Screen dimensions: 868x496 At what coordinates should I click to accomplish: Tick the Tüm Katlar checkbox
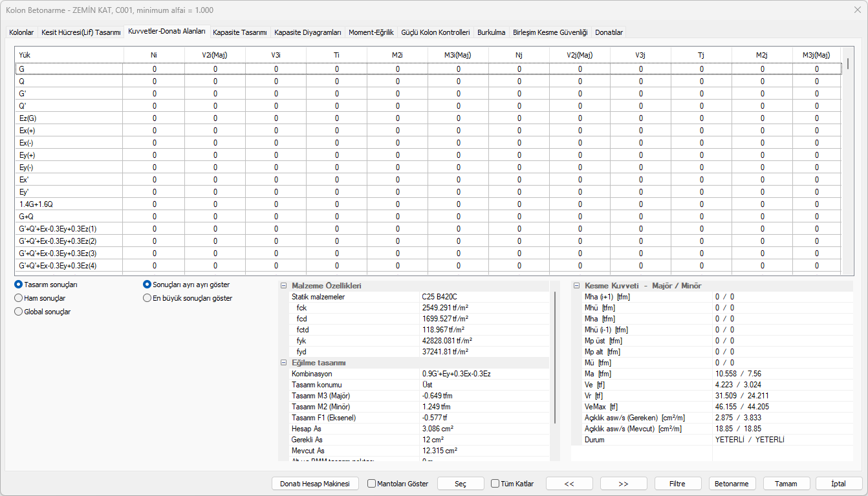point(495,483)
